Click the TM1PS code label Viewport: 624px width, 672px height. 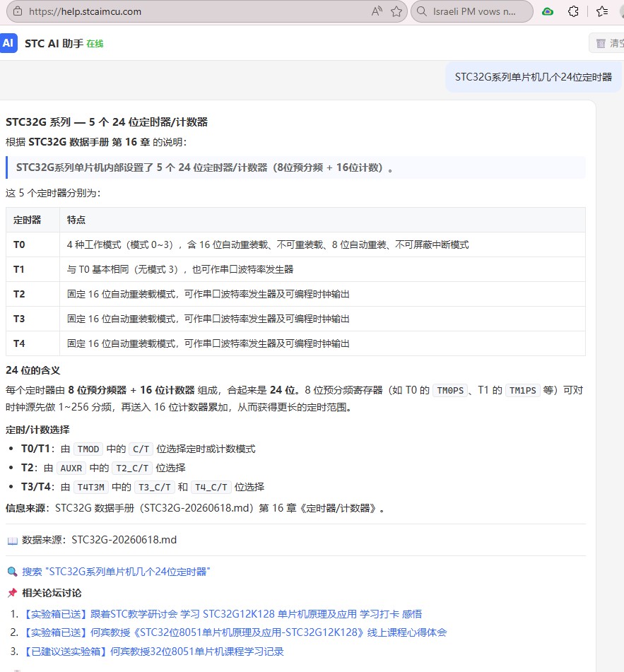(x=523, y=391)
